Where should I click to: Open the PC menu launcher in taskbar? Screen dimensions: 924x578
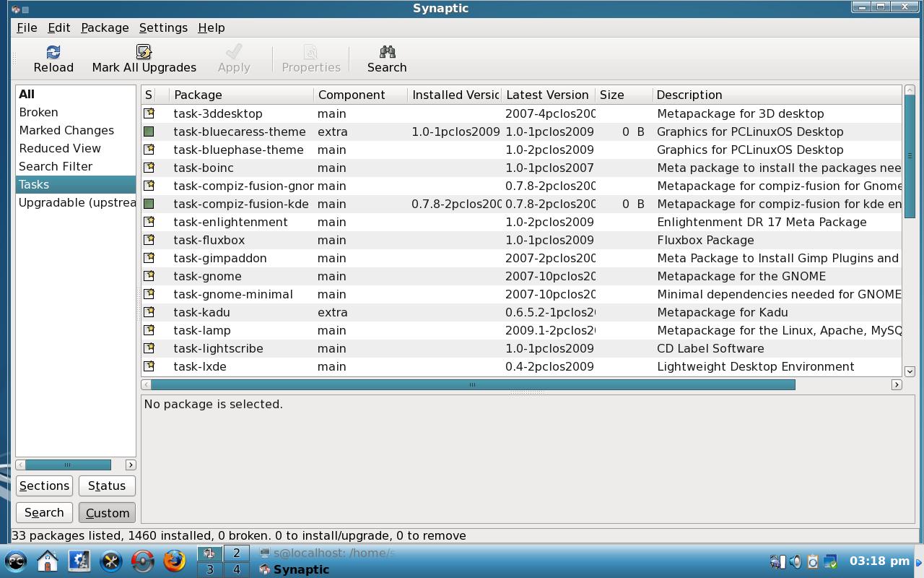point(16,561)
